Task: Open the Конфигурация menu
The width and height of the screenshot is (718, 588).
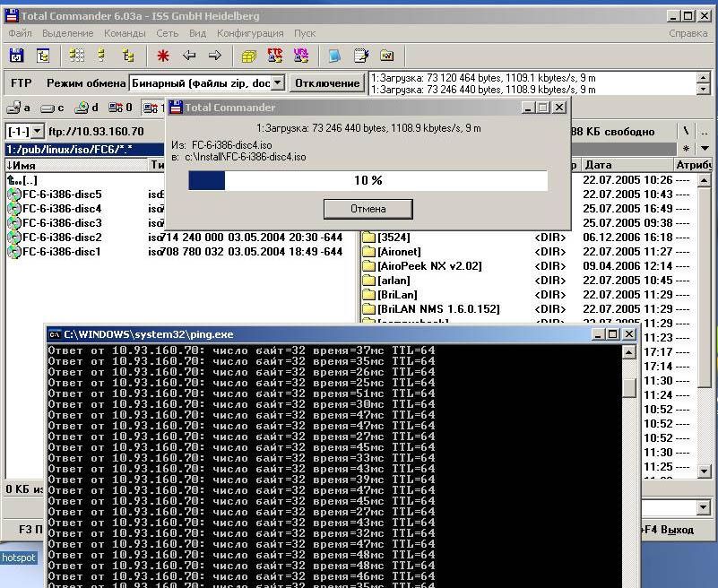Action: (250, 33)
